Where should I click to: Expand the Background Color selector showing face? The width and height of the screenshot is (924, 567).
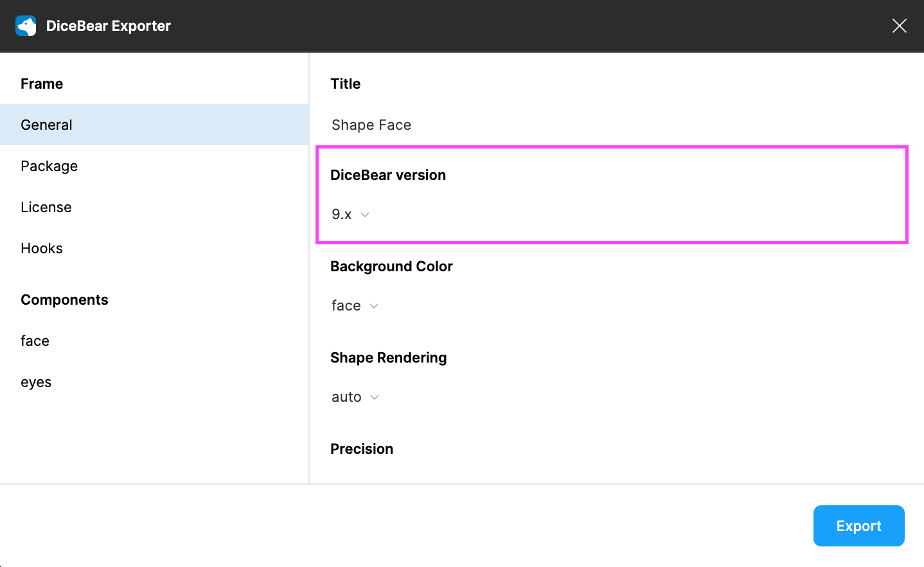(x=354, y=305)
